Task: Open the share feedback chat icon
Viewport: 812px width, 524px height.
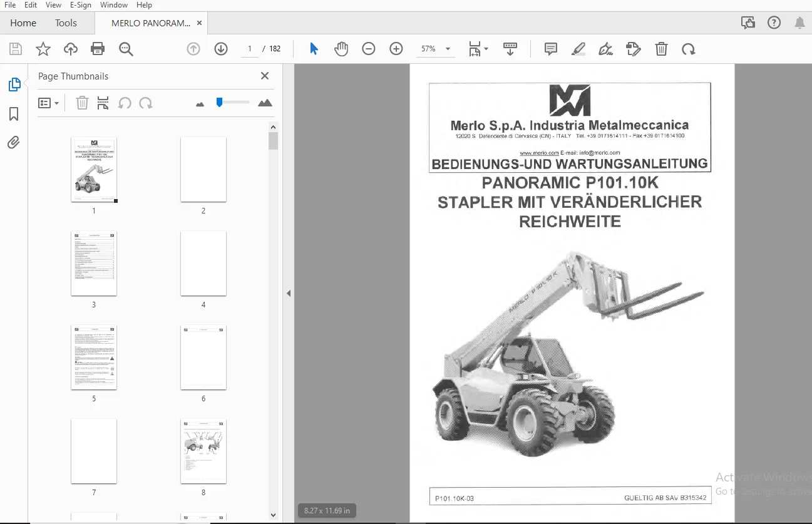Action: (748, 23)
